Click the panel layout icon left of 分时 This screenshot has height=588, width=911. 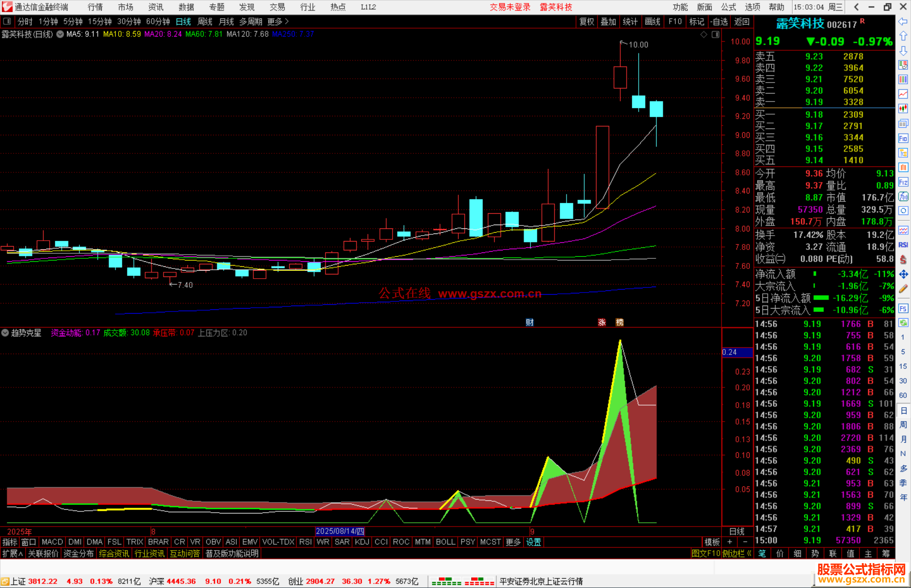7,21
